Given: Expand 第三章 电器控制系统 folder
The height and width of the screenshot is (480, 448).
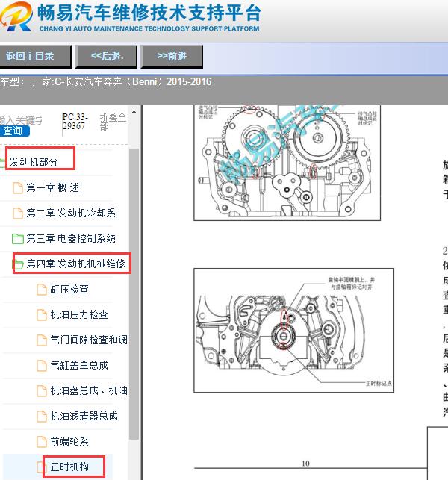Looking at the screenshot, I should [x=71, y=238].
